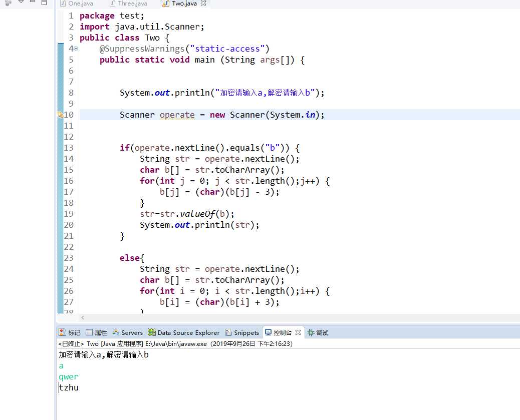Click the 'else{' keyword on line 23

(132, 258)
